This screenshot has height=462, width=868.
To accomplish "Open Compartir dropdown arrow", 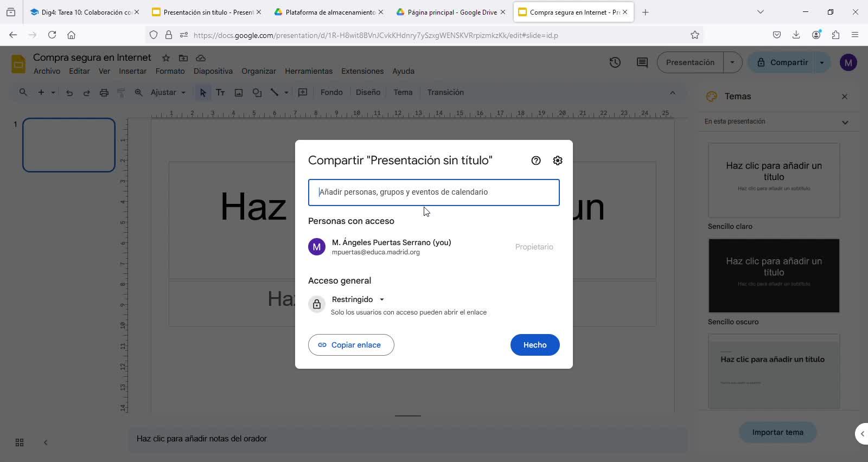I will point(822,62).
